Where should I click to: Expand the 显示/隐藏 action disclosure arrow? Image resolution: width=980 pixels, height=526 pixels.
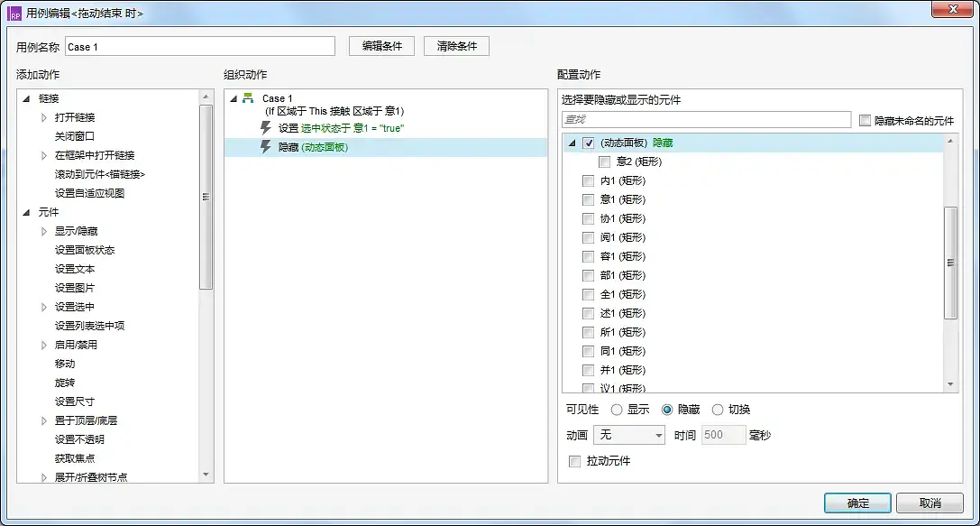tap(43, 232)
